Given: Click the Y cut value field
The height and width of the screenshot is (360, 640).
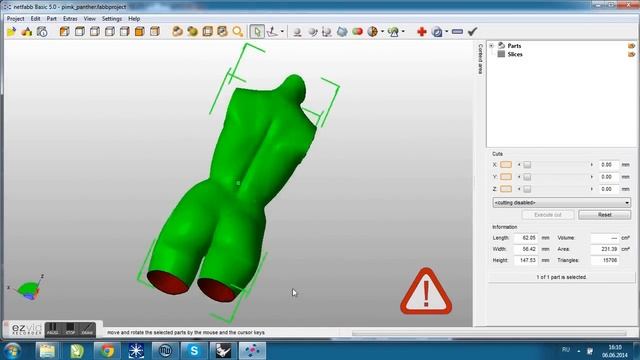Looking at the screenshot, I should (x=608, y=177).
